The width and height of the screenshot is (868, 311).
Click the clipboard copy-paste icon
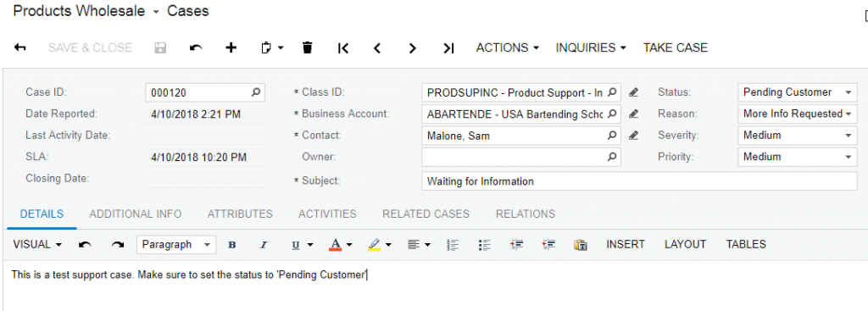click(266, 48)
